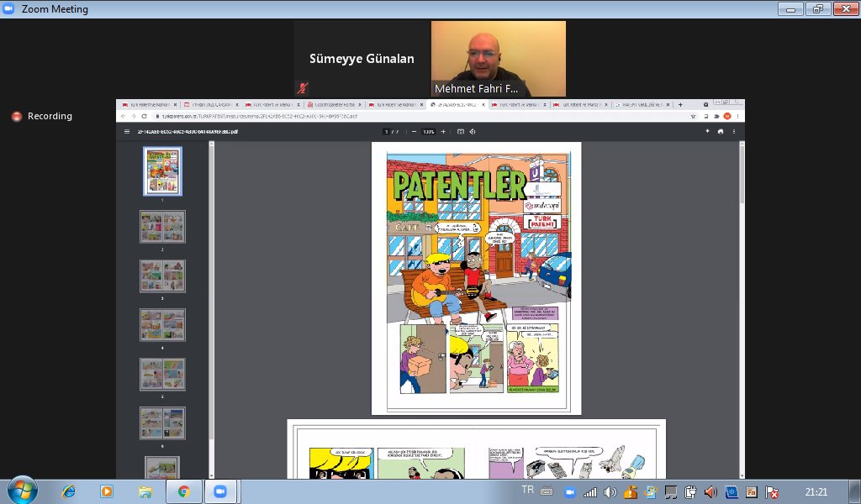The image size is (861, 504).
Task: Click the TR language indicator
Action: [528, 490]
